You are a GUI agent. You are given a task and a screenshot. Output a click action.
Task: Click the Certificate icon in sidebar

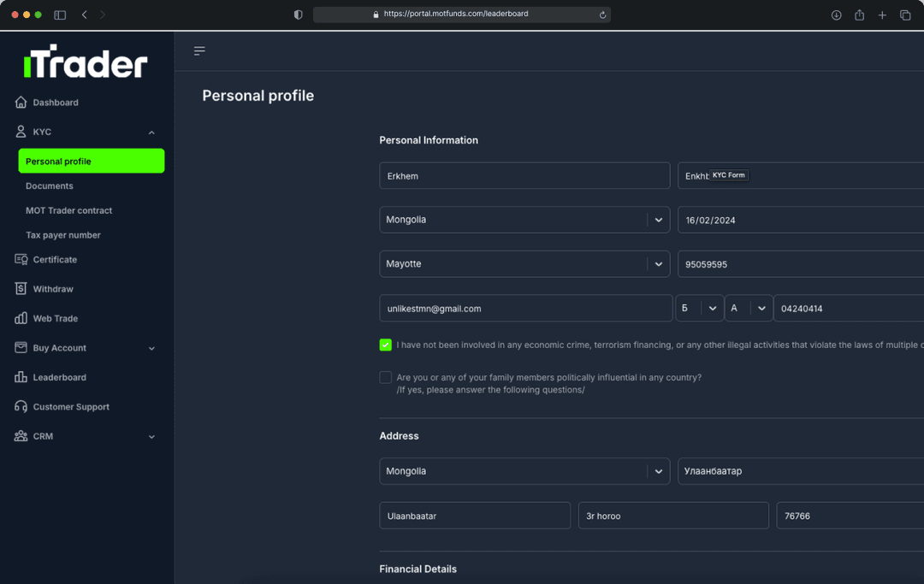pyautogui.click(x=21, y=260)
